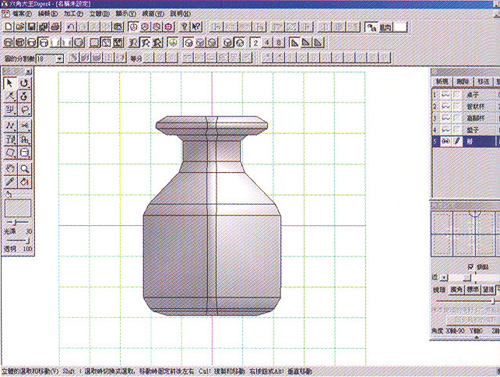Click the 標準 lens button
The image size is (500, 377).
tap(473, 290)
